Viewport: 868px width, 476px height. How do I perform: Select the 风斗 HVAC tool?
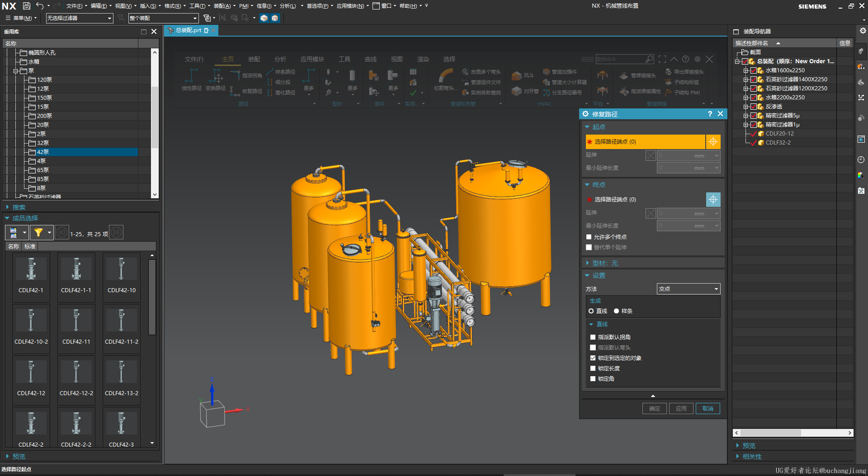[523, 75]
